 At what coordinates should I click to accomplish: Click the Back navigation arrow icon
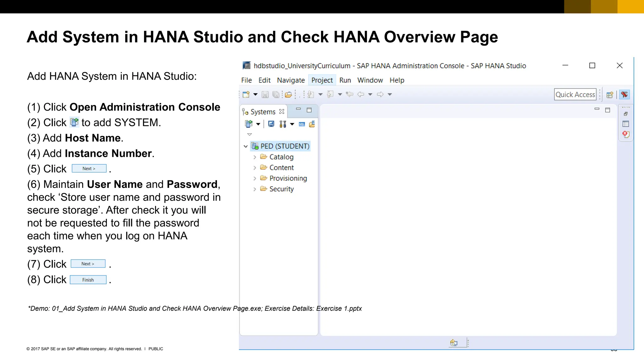coord(361,94)
